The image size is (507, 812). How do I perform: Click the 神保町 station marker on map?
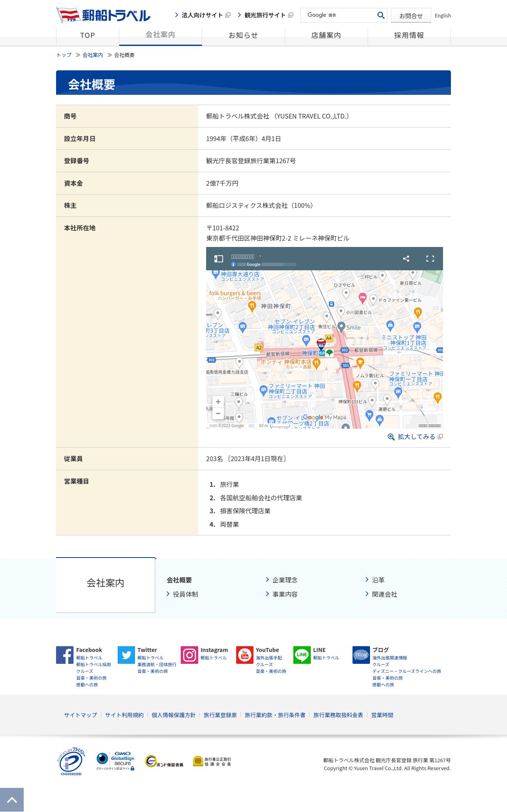coord(322,353)
